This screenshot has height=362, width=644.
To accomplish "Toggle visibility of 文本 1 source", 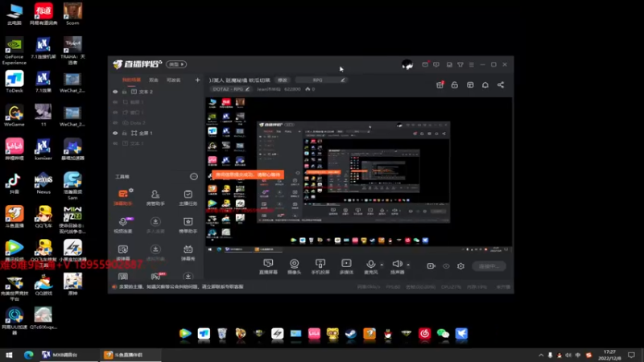I will click(115, 143).
